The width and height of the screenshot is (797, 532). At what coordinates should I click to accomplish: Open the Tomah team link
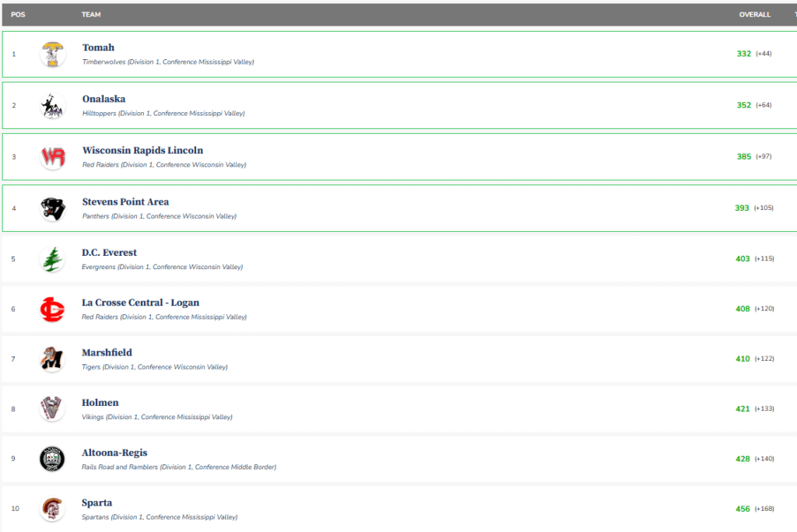point(98,47)
